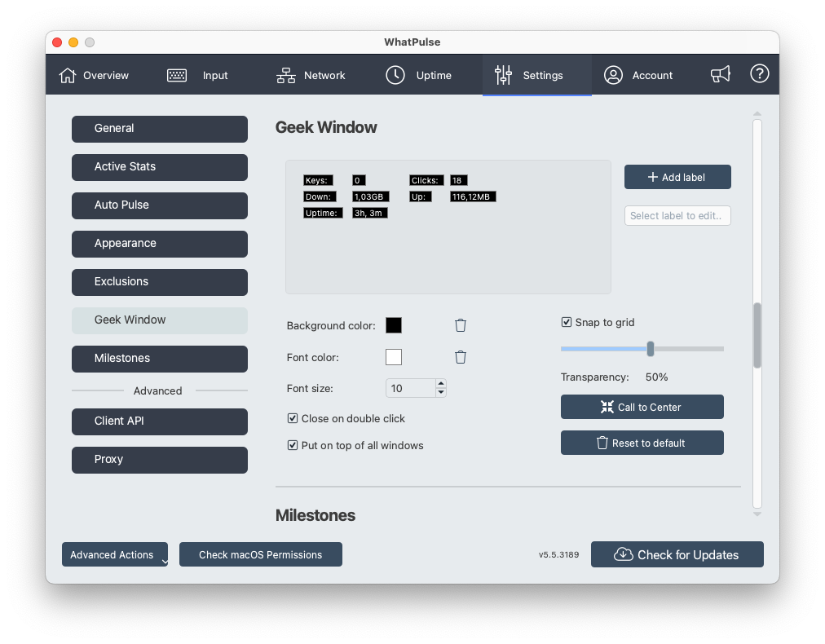Image resolution: width=825 pixels, height=644 pixels.
Task: Select the Keys: label in preview
Action: click(318, 180)
